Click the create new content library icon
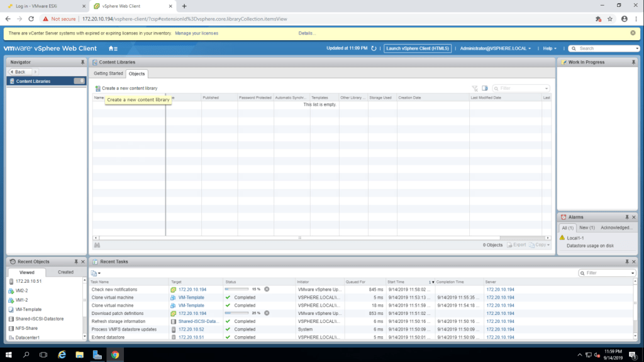 click(97, 89)
